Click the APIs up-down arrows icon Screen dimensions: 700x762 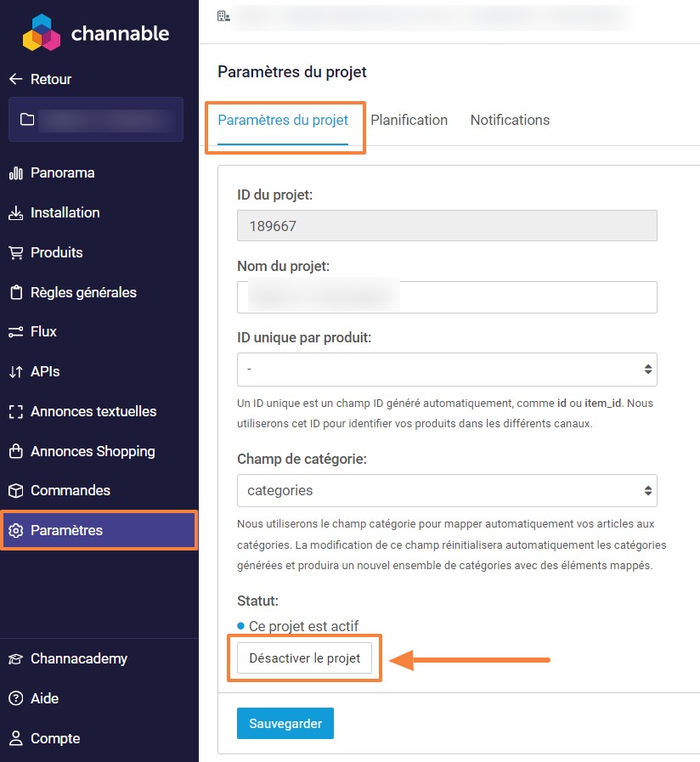(15, 372)
